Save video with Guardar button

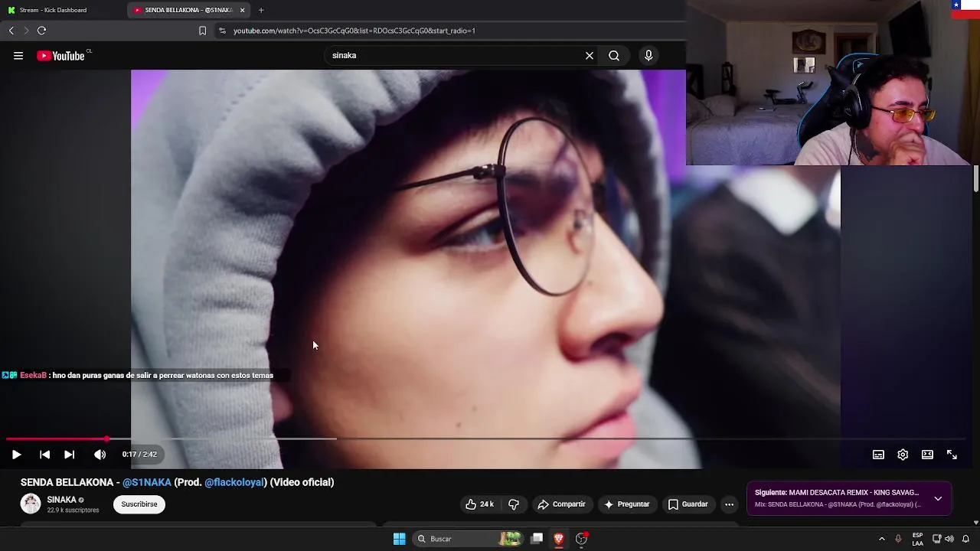pos(688,504)
